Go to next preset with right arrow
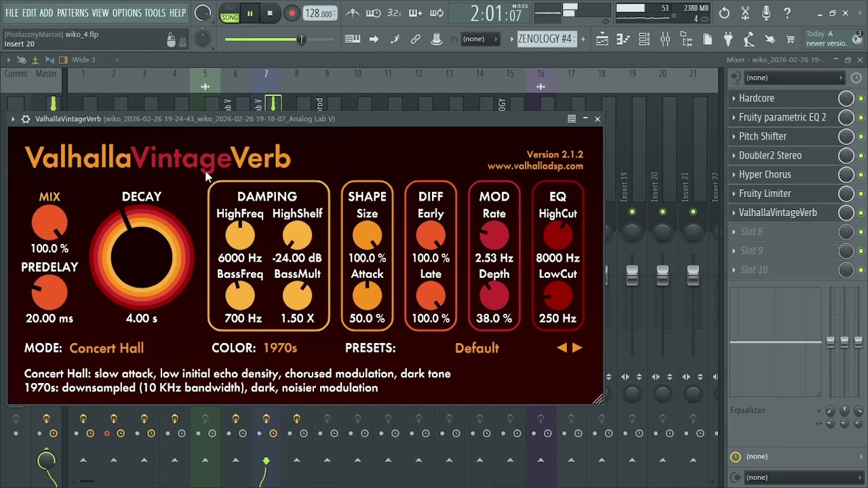This screenshot has width=868, height=488. click(577, 348)
